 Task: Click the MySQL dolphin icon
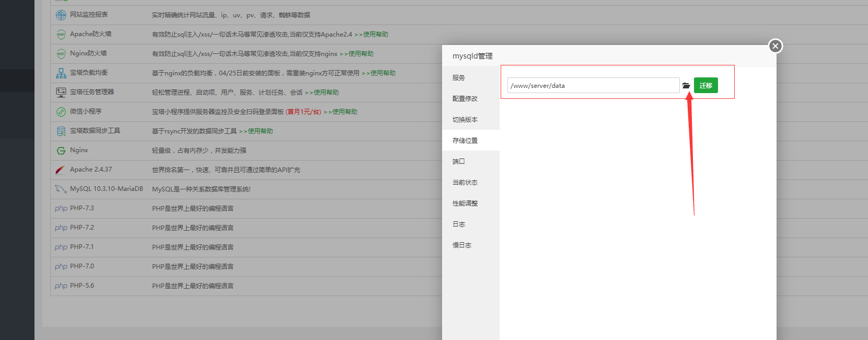[61, 189]
